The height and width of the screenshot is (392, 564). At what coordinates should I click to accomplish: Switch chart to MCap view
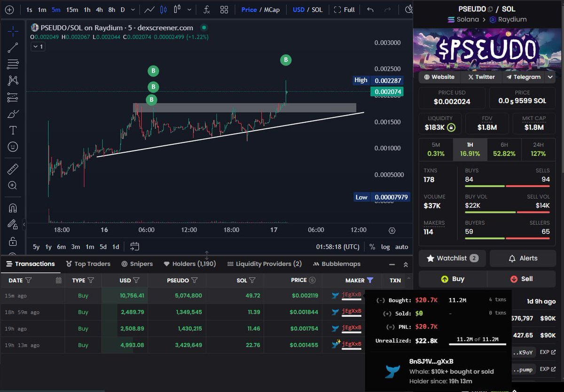point(271,9)
